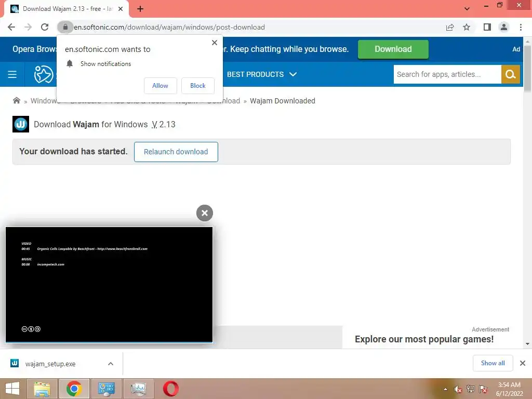Screen dimensions: 532x399
Task: Launch Opera from the taskbar
Action: click(x=171, y=389)
